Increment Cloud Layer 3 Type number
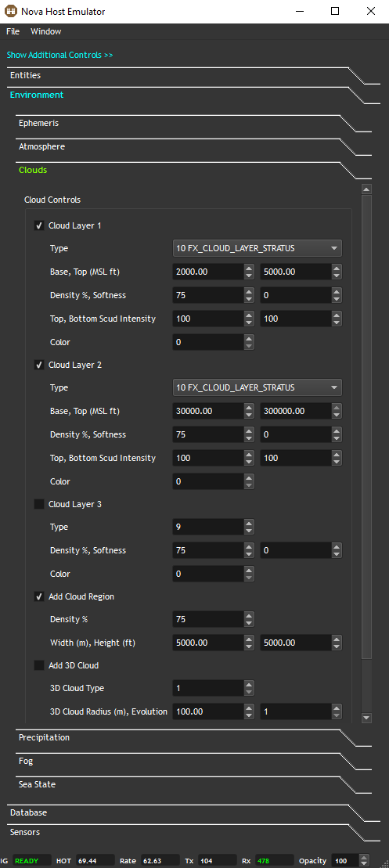This screenshot has height=868, width=389. (249, 523)
